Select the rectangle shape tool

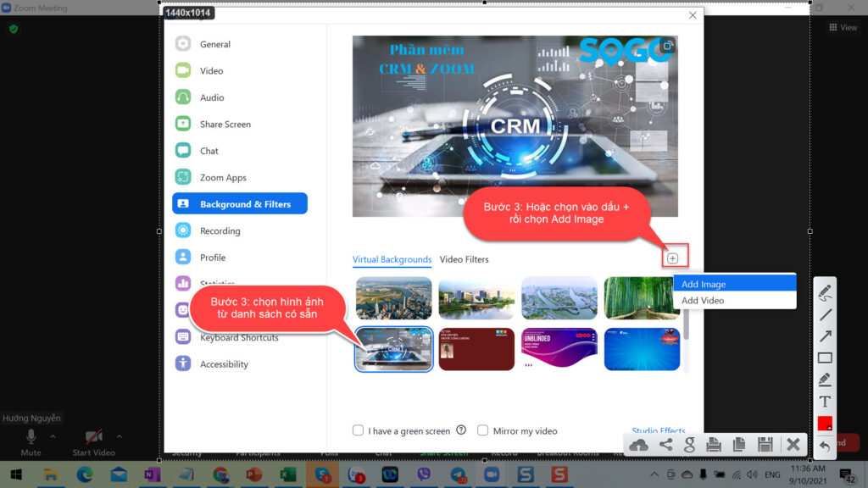click(x=825, y=358)
